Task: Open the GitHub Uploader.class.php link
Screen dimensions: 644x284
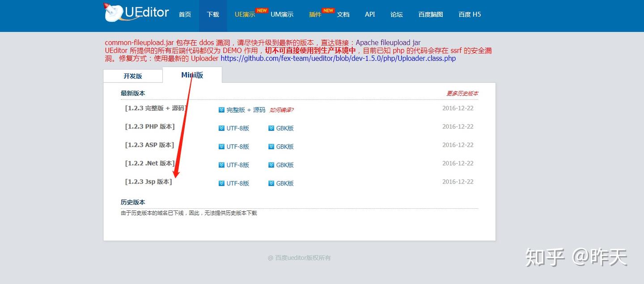Action: click(338, 58)
